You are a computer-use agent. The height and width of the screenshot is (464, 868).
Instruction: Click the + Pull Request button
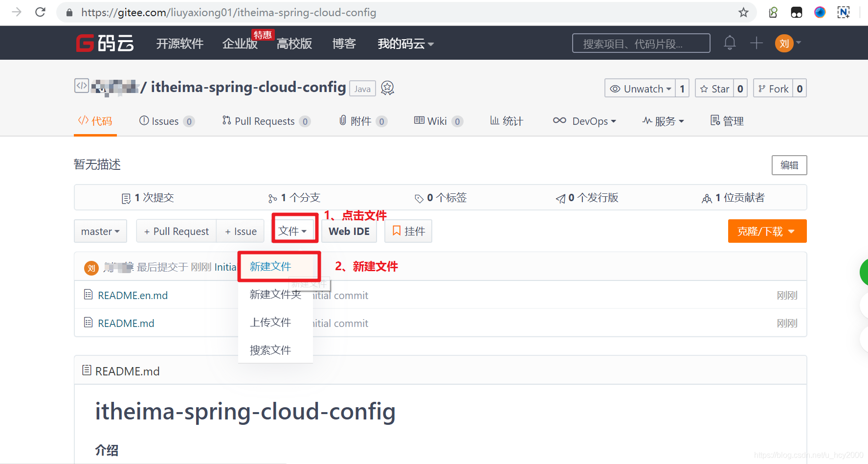pos(177,231)
